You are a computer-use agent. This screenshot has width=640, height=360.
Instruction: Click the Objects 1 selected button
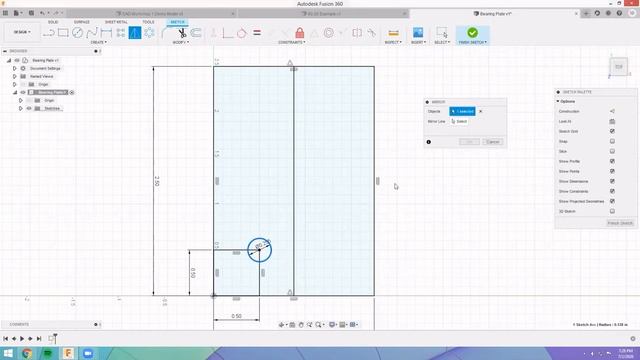[462, 111]
